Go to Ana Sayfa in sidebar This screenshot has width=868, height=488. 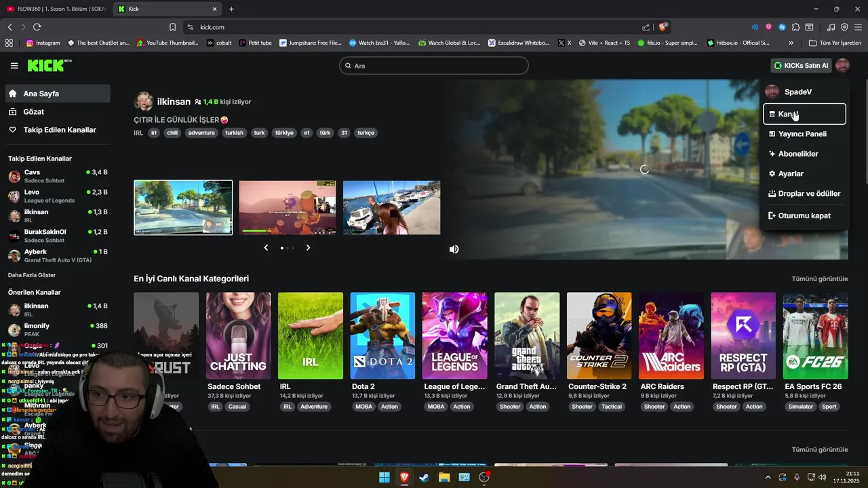[58, 94]
